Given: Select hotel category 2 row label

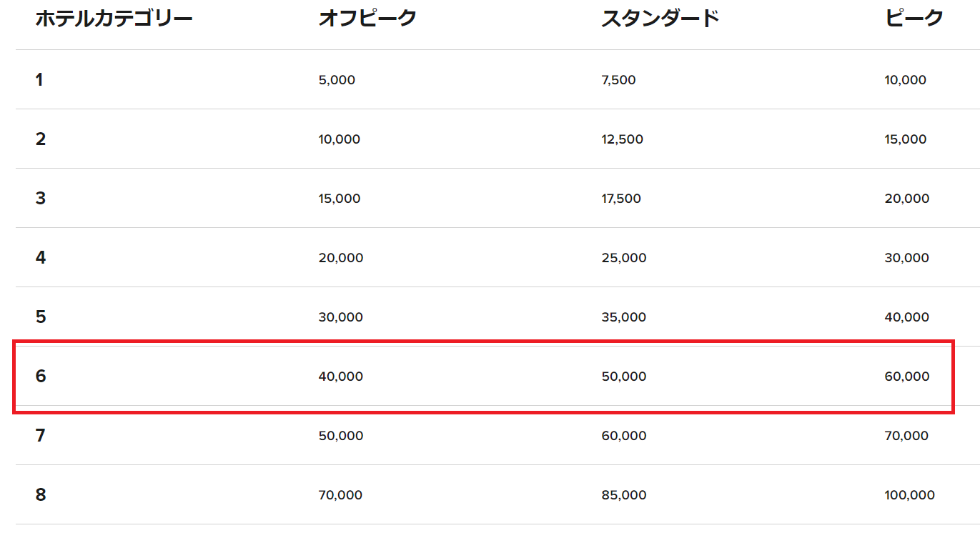Looking at the screenshot, I should coord(41,139).
